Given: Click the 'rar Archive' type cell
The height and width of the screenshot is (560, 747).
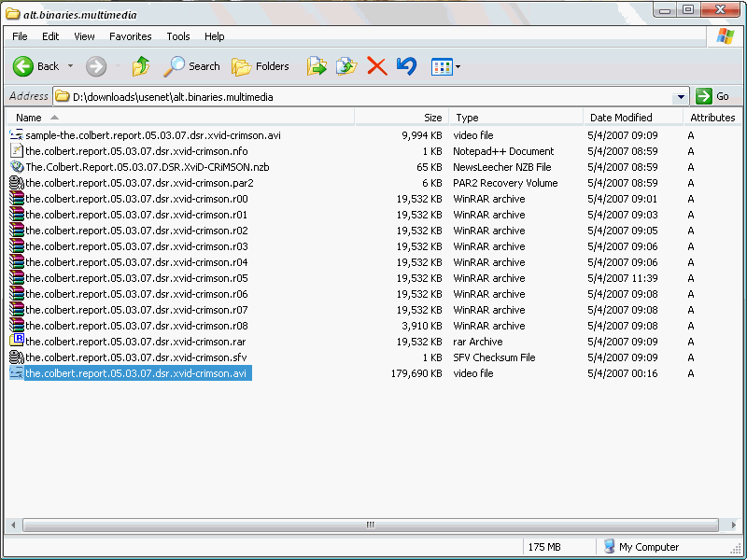Looking at the screenshot, I should pos(478,342).
